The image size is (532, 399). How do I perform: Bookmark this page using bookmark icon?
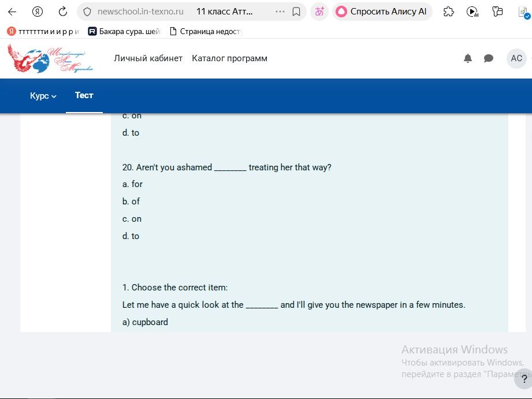click(296, 12)
